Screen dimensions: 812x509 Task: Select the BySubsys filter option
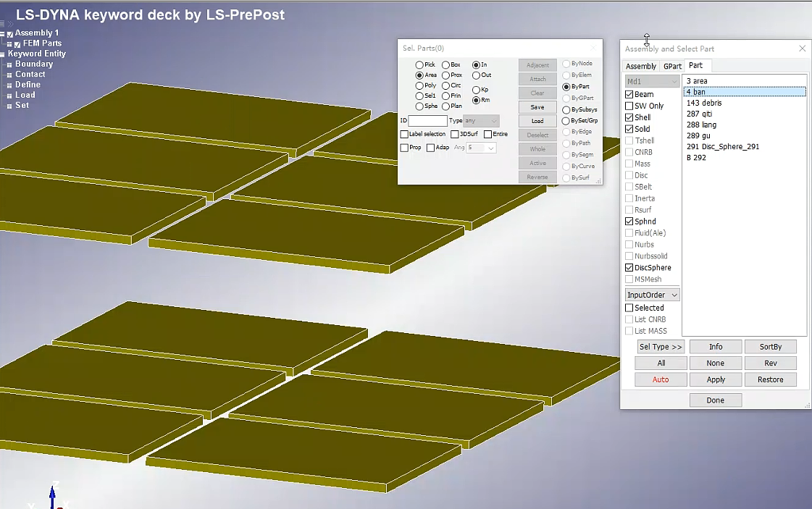(566, 110)
